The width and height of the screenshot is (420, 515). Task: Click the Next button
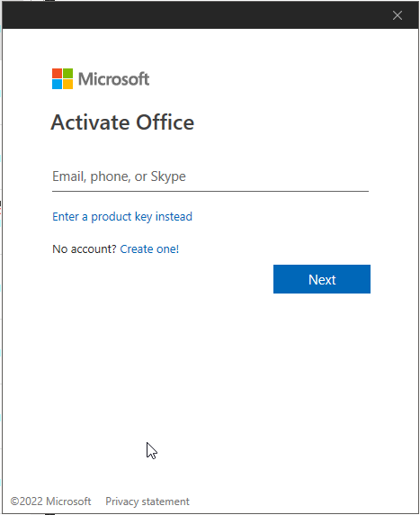point(322,279)
